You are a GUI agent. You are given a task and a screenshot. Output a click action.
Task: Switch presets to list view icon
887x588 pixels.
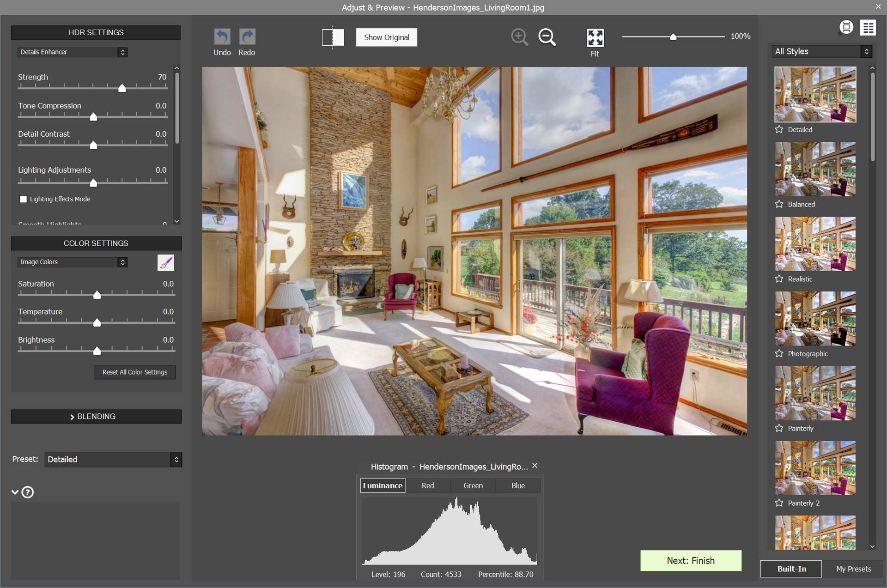click(868, 28)
